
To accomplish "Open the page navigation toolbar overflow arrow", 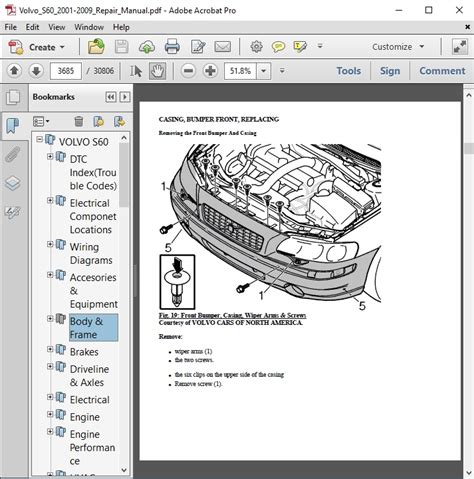I will point(282,70).
